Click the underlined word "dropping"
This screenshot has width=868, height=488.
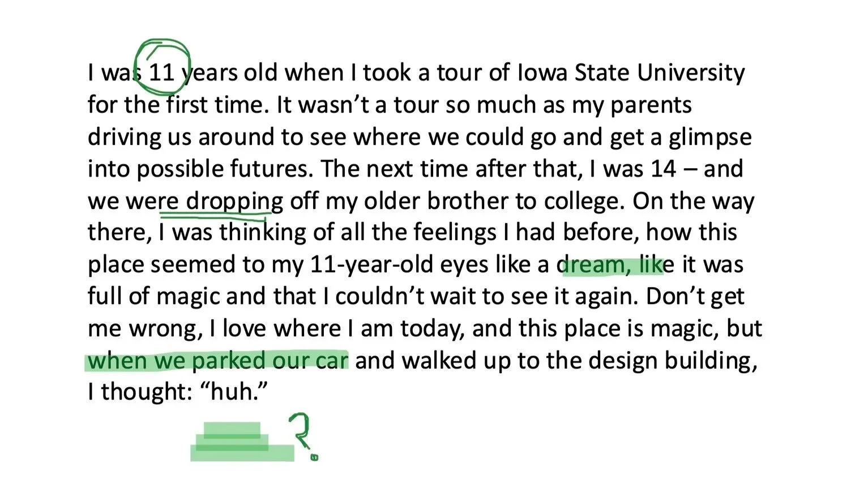click(x=234, y=201)
